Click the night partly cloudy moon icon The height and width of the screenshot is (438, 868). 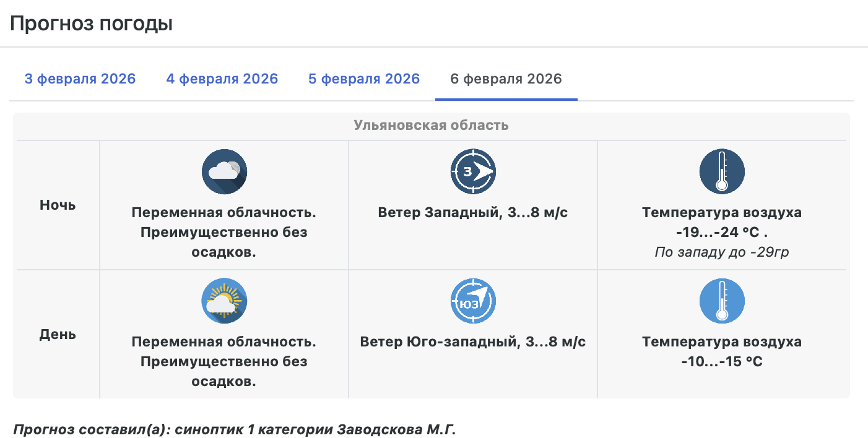[x=224, y=171]
